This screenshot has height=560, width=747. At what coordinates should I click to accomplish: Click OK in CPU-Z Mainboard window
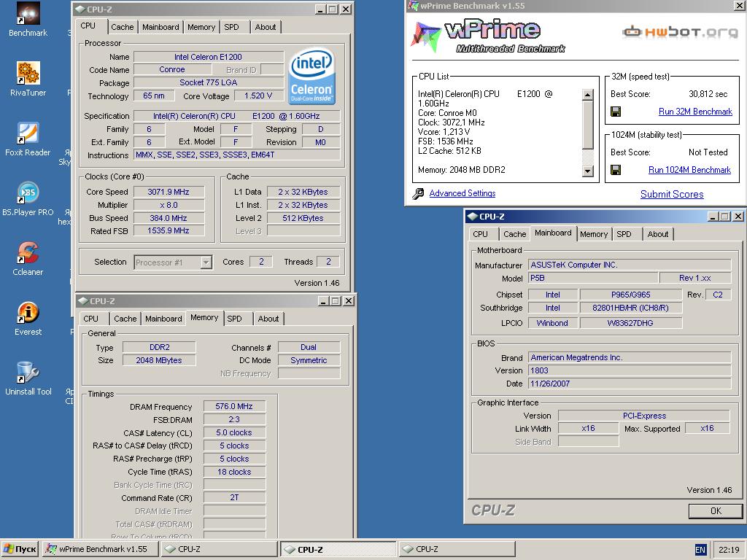716,511
